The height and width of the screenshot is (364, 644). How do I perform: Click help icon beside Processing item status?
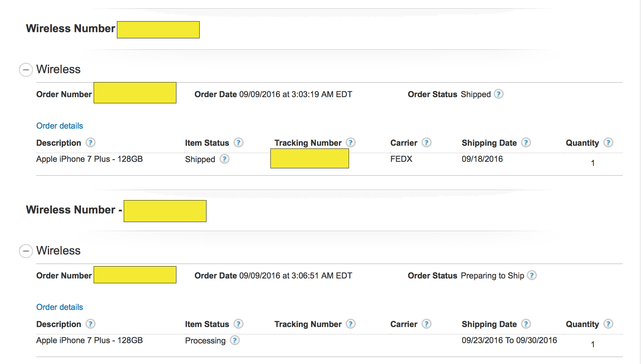coord(235,340)
